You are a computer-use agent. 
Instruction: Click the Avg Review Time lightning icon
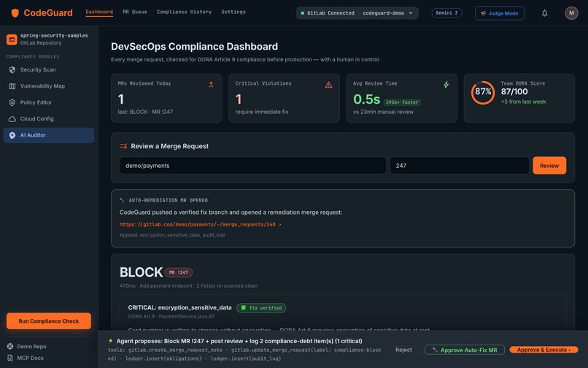click(446, 85)
